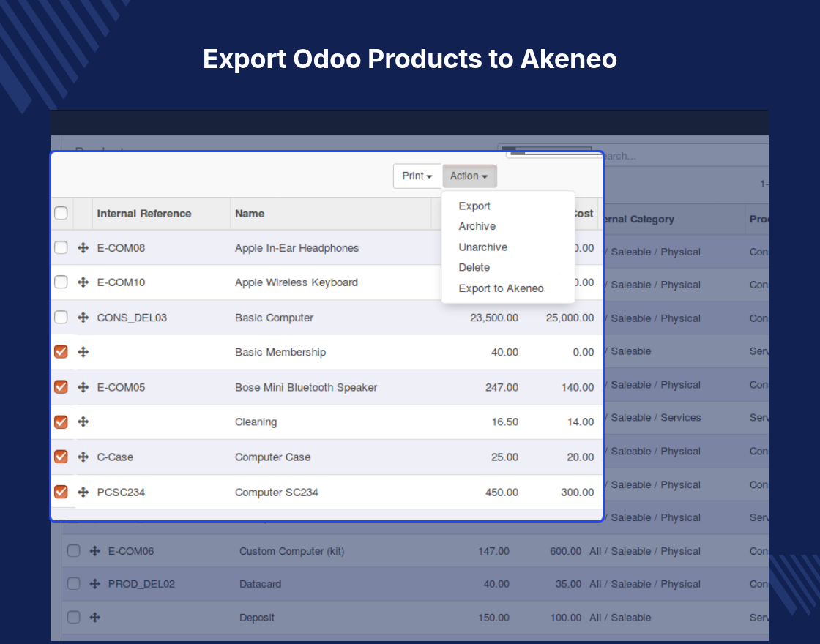Image resolution: width=820 pixels, height=644 pixels.
Task: Click the 16.50 price cell
Action: pyautogui.click(x=504, y=422)
